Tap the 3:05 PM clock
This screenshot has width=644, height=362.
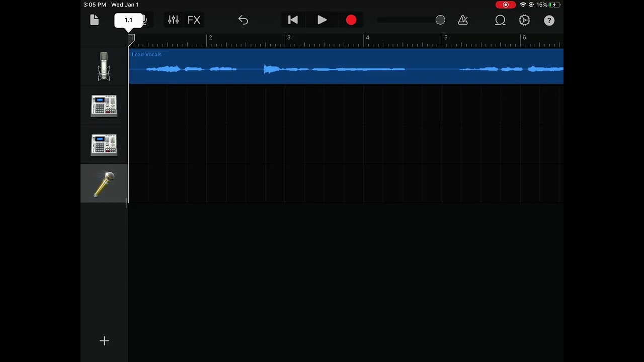(x=95, y=5)
